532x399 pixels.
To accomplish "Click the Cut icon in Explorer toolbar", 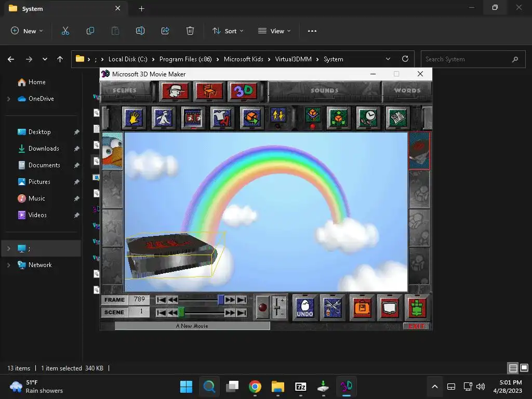I will point(65,31).
